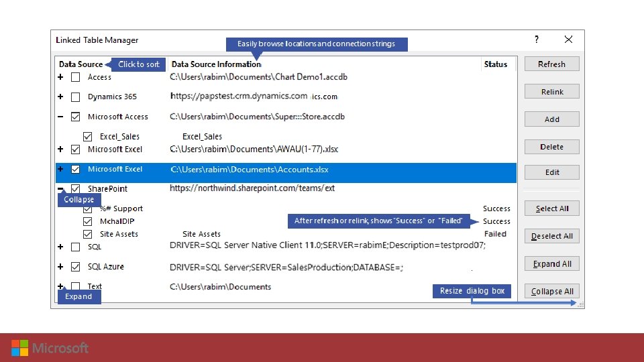Image resolution: width=644 pixels, height=362 pixels.
Task: Uncheck the Excel_Sales table checkbox
Action: coord(87,136)
